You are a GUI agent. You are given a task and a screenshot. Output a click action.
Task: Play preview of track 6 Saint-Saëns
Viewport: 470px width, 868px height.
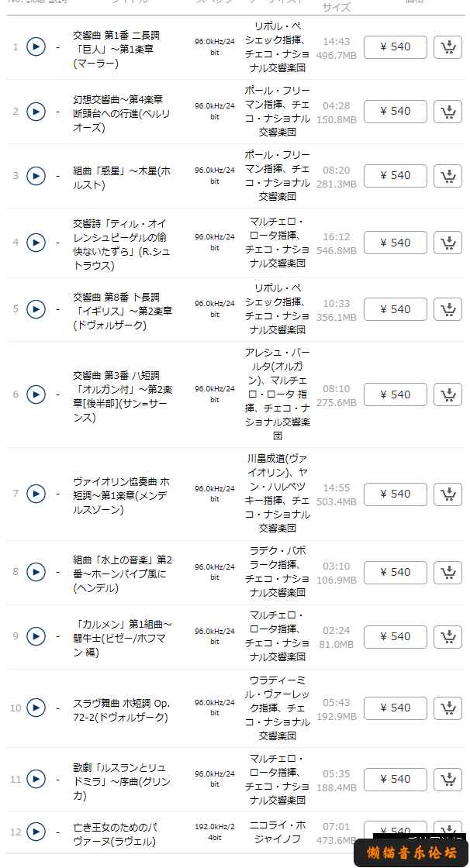(36, 394)
